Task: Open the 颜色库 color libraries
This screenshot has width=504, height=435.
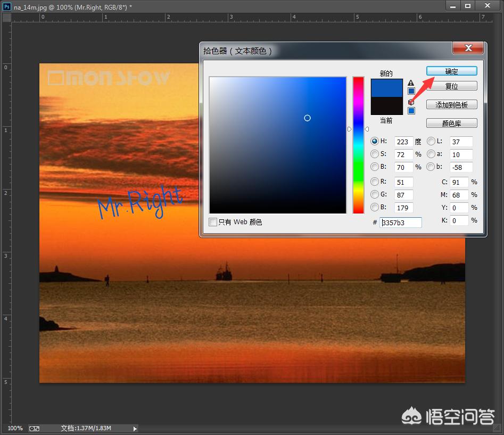Action: coord(451,123)
